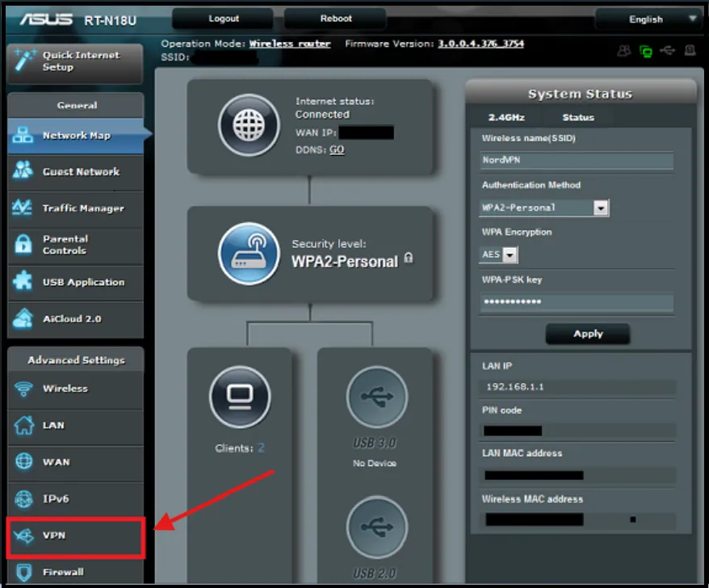This screenshot has height=588, width=709.
Task: Click the Logout button
Action: coord(224,19)
